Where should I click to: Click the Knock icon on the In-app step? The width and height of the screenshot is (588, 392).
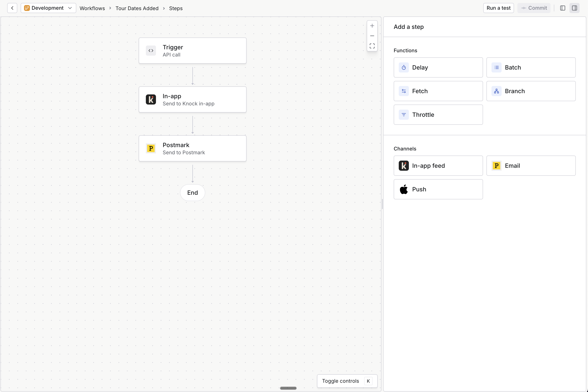click(x=151, y=99)
